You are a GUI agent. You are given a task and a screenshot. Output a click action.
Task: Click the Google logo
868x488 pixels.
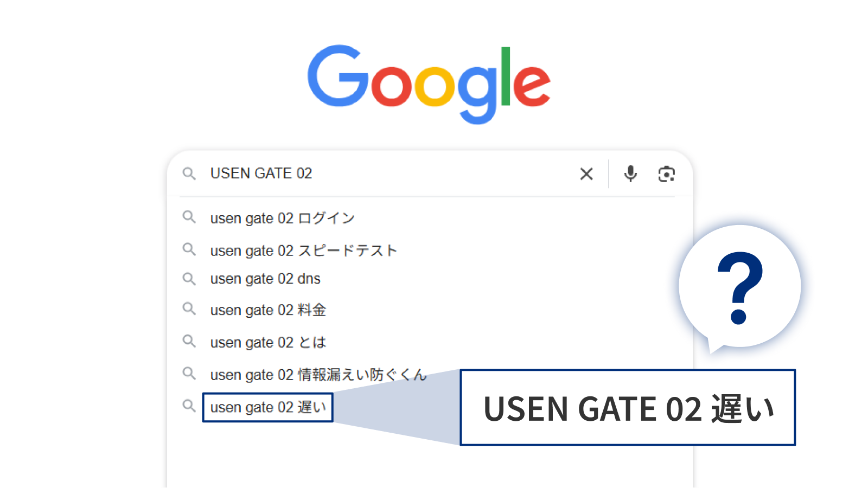429,84
